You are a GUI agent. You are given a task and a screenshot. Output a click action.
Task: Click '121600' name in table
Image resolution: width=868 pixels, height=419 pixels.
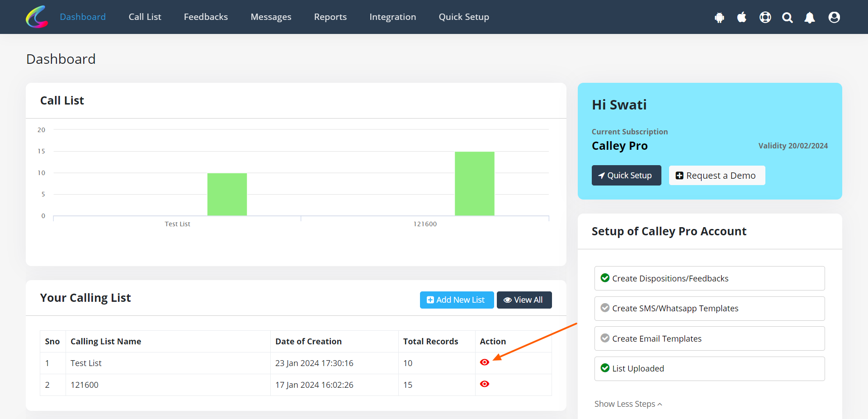85,385
